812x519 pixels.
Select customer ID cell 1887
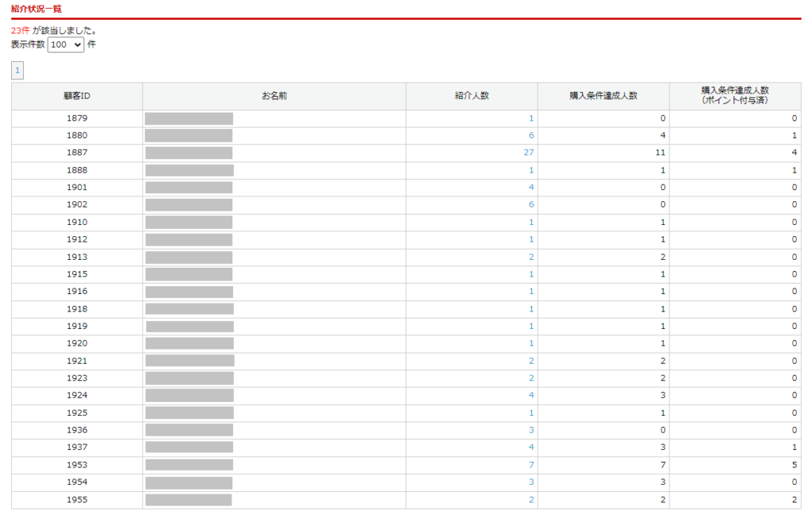pyautogui.click(x=77, y=153)
